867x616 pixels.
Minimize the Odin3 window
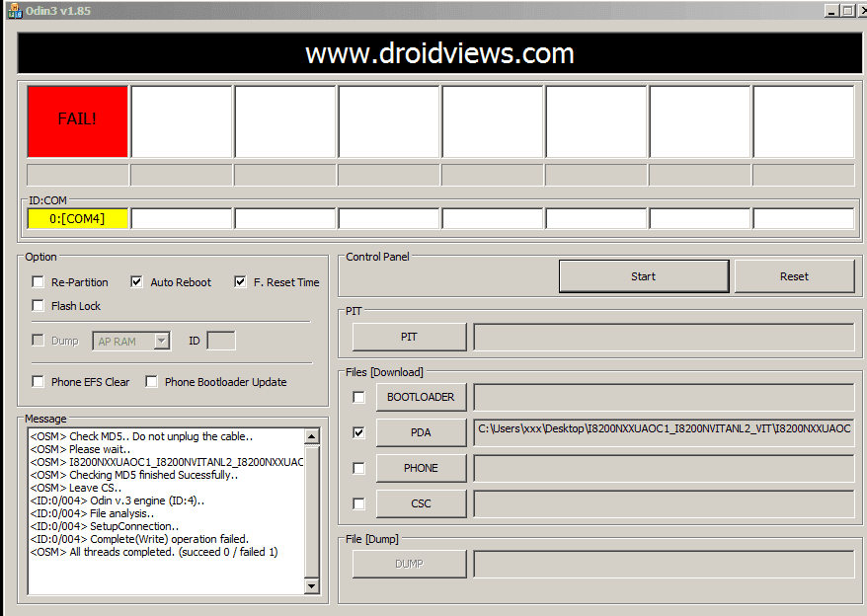point(831,11)
